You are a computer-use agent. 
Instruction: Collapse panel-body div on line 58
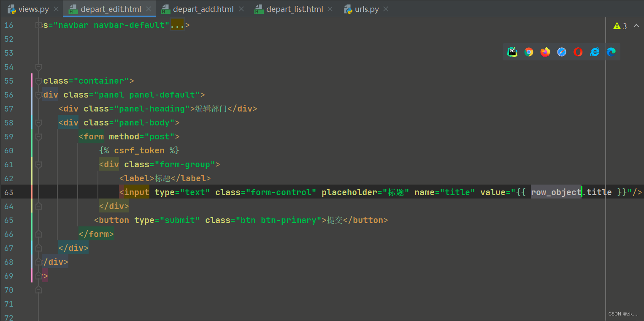coord(38,122)
